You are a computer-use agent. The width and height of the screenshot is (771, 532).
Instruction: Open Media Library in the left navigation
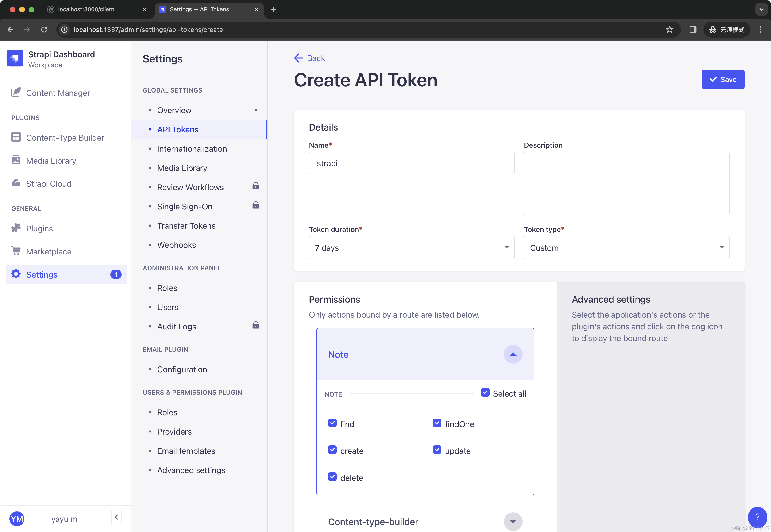tap(51, 161)
